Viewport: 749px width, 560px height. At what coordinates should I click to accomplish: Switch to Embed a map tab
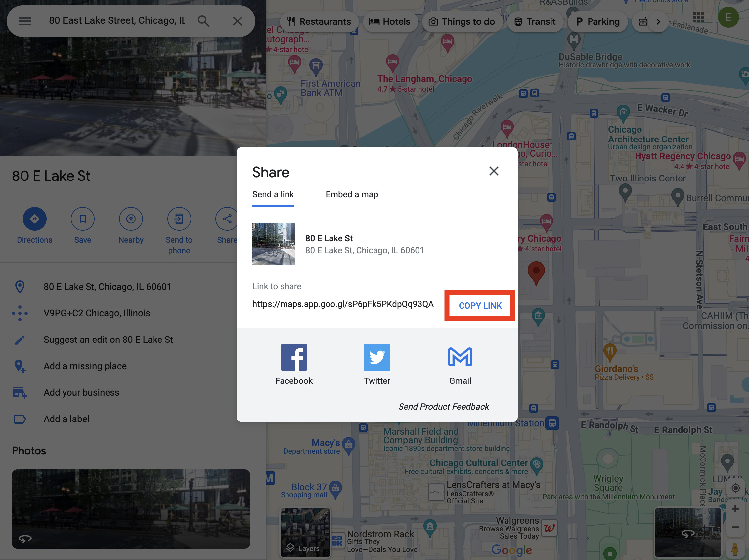click(352, 195)
